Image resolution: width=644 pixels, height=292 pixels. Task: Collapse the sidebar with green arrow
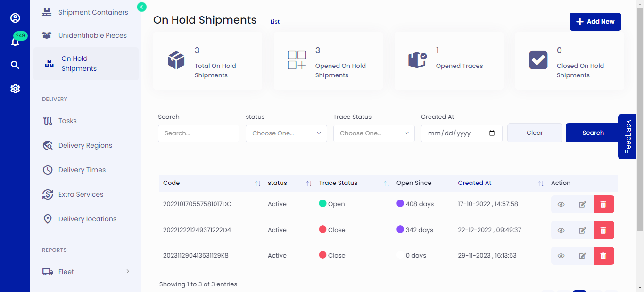click(x=141, y=7)
